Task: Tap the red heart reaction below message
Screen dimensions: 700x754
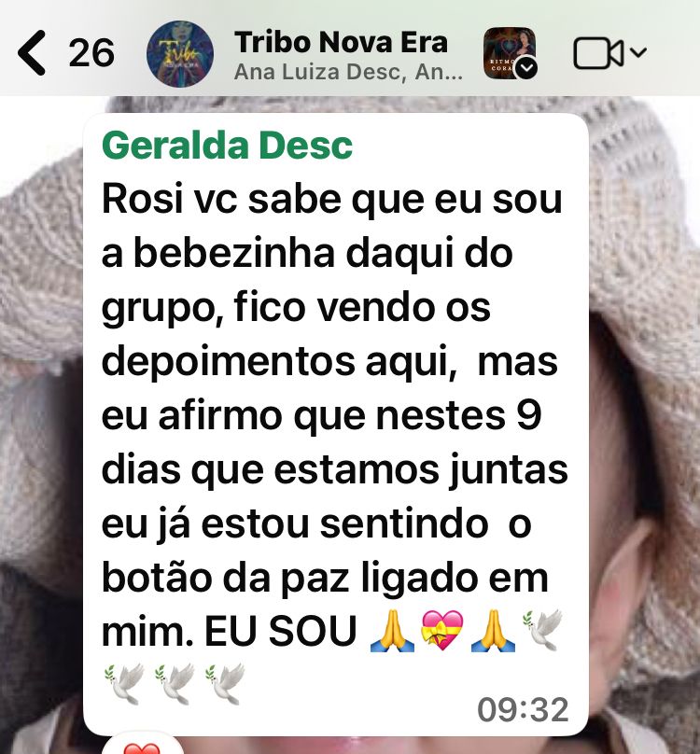Action: (x=142, y=747)
